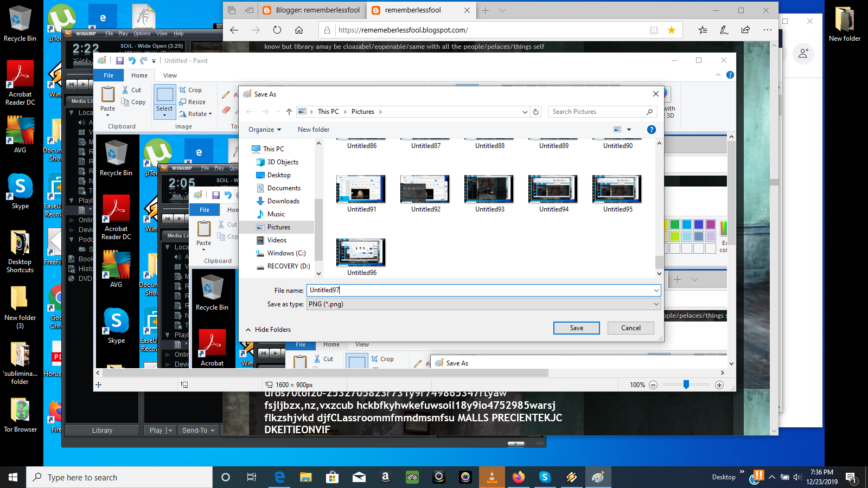Open the change view options dropdown arrow
The image size is (868, 488).
pos(629,130)
